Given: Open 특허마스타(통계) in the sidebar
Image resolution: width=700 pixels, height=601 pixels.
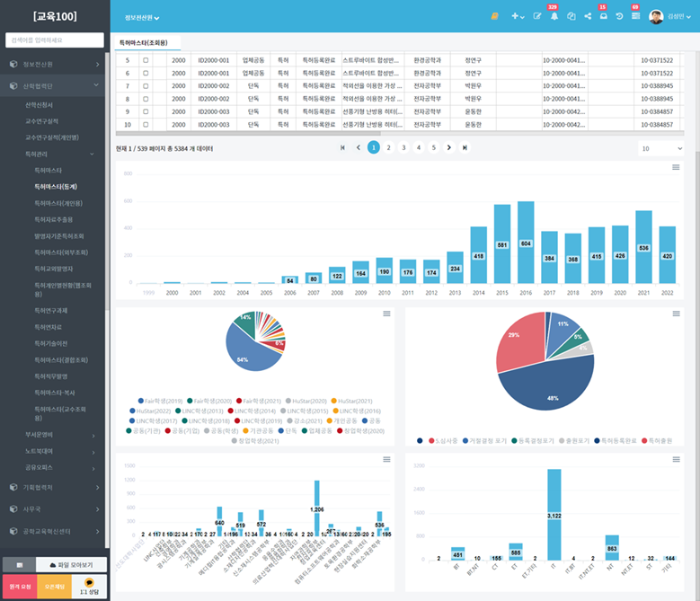Looking at the screenshot, I should point(56,187).
